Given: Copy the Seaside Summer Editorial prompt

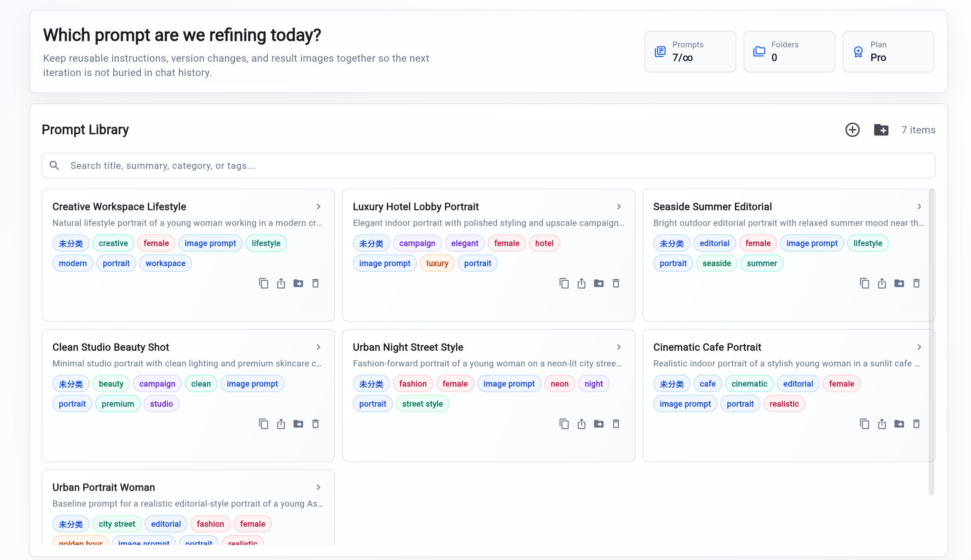Looking at the screenshot, I should pyautogui.click(x=865, y=284).
